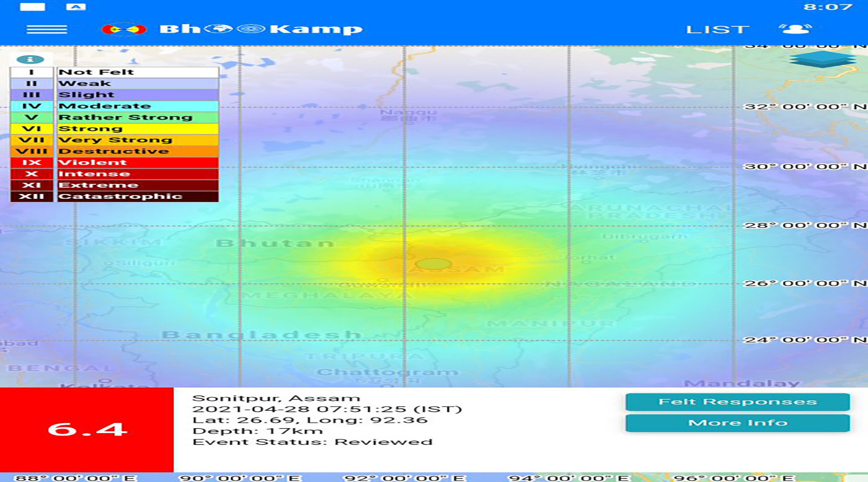Select the VIII Destructive orange legend row

tap(115, 151)
